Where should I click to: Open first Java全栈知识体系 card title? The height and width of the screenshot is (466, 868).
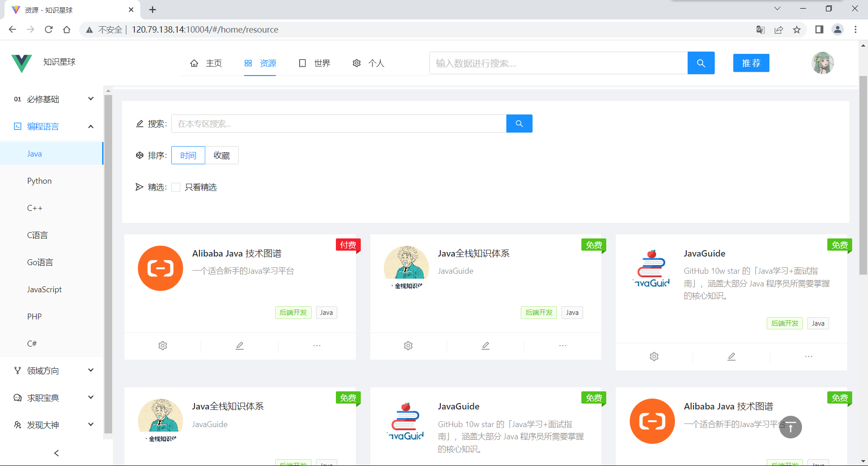click(x=474, y=253)
